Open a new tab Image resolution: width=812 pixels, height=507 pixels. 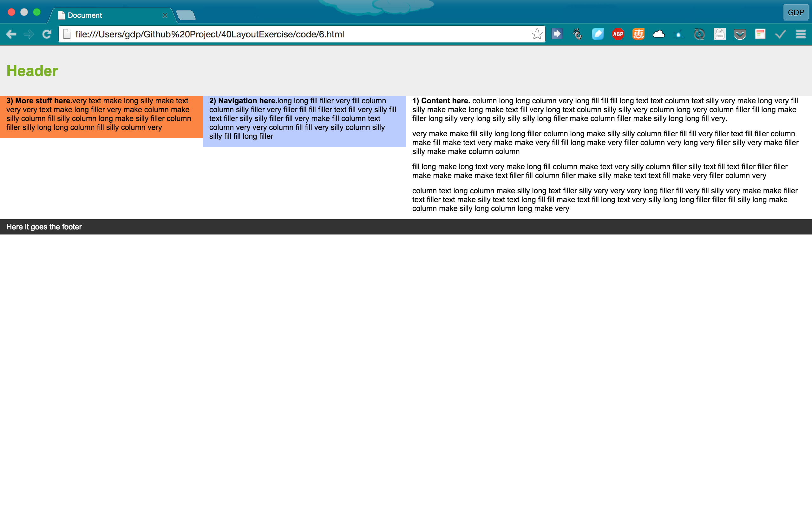click(186, 16)
